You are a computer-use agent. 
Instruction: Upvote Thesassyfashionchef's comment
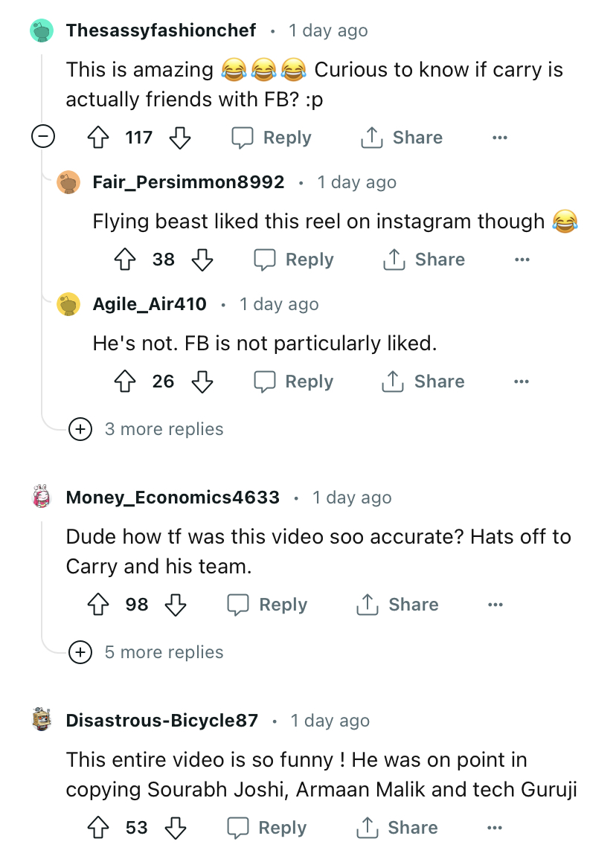coord(99,138)
